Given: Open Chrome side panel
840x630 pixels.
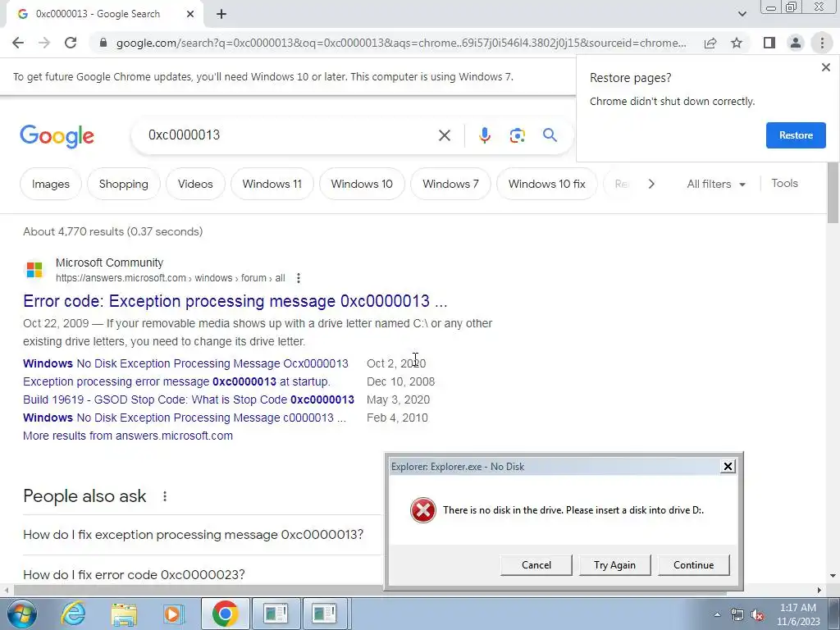Looking at the screenshot, I should tap(769, 43).
